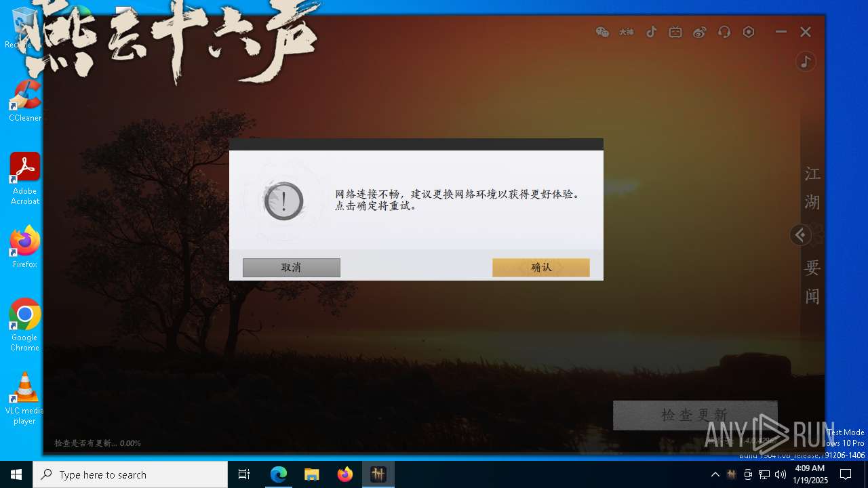Viewport: 868px width, 488px height.
Task: Click the game launcher tray icon
Action: pyautogui.click(x=731, y=474)
